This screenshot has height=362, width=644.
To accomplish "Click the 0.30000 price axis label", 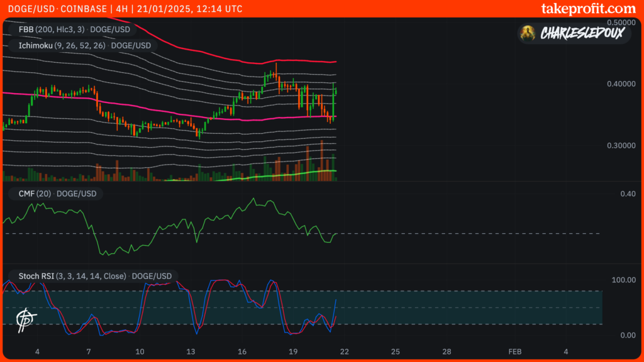I will pyautogui.click(x=621, y=145).
